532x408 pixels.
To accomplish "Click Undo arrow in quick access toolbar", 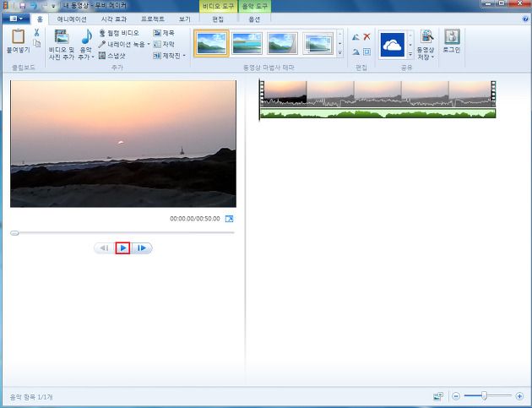I will [33, 6].
